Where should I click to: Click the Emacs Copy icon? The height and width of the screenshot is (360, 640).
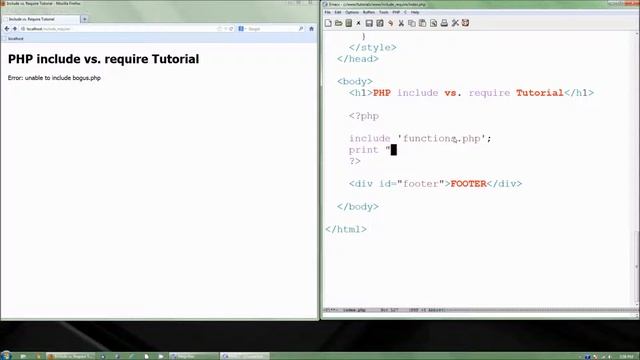click(x=412, y=23)
